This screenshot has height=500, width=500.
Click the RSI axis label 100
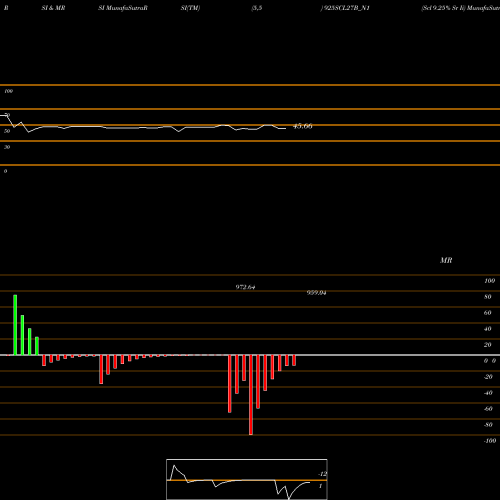click(8, 91)
